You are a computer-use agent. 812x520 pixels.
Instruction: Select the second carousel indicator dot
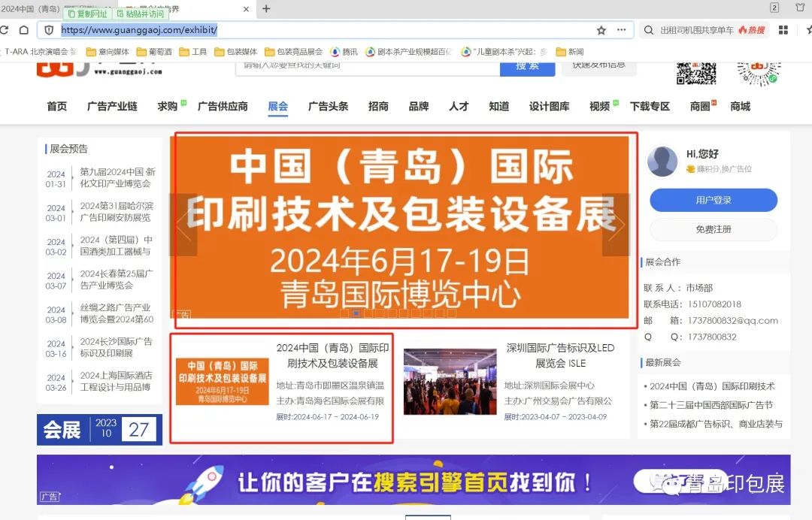pyautogui.click(x=356, y=313)
